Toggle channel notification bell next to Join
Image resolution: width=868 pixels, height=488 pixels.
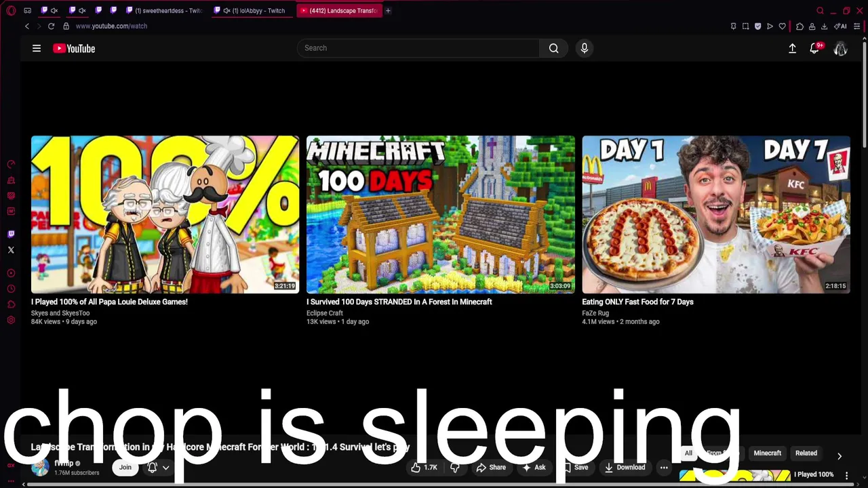click(152, 467)
